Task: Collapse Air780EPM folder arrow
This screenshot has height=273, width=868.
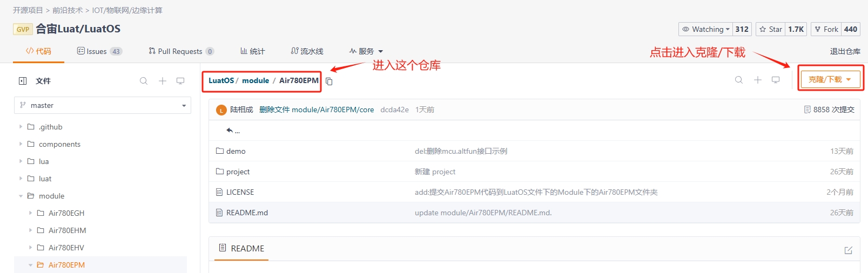Action: pyautogui.click(x=30, y=265)
